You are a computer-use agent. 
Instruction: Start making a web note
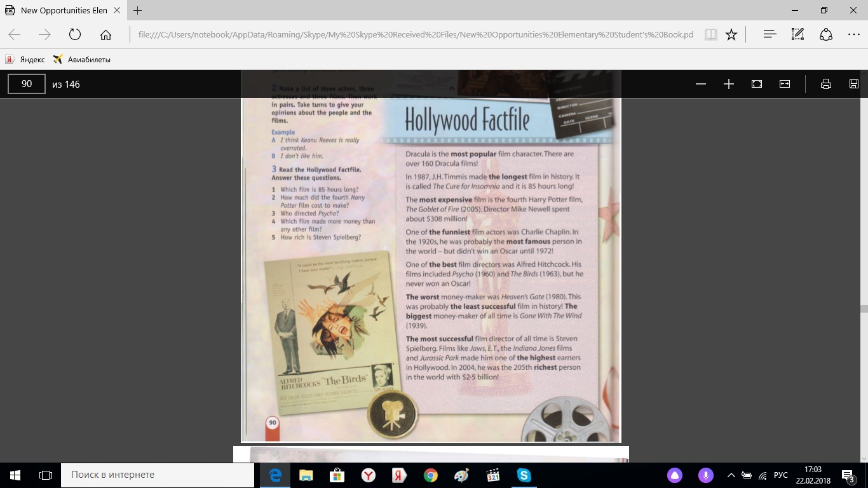pyautogui.click(x=797, y=35)
